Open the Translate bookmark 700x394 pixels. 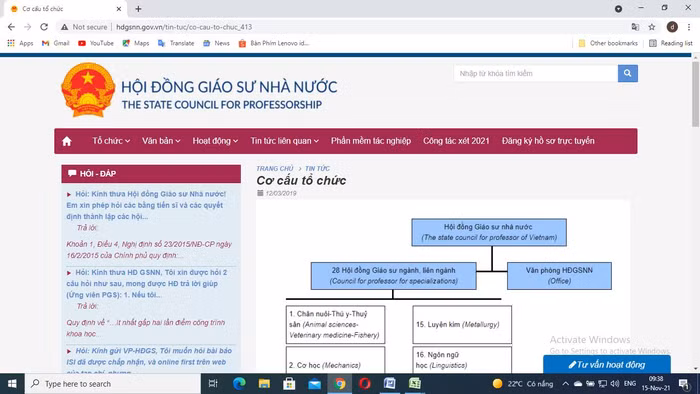point(176,43)
